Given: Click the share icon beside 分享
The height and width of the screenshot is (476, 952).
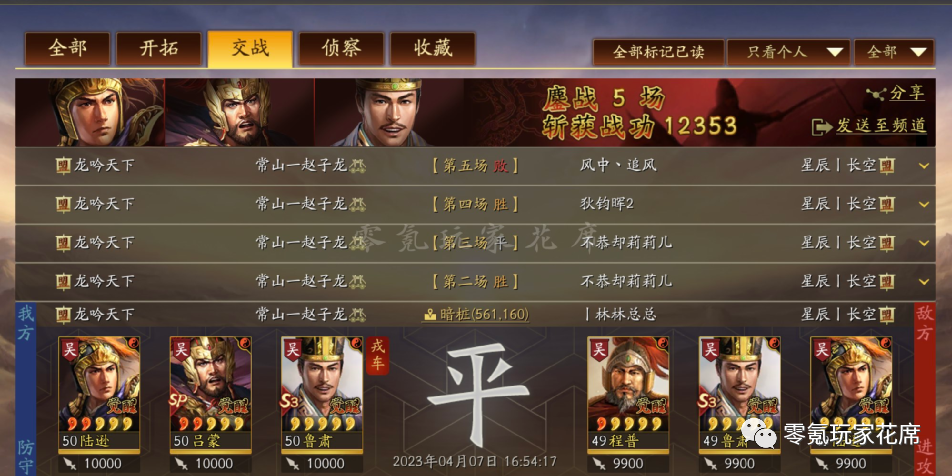Looking at the screenshot, I should [x=876, y=94].
